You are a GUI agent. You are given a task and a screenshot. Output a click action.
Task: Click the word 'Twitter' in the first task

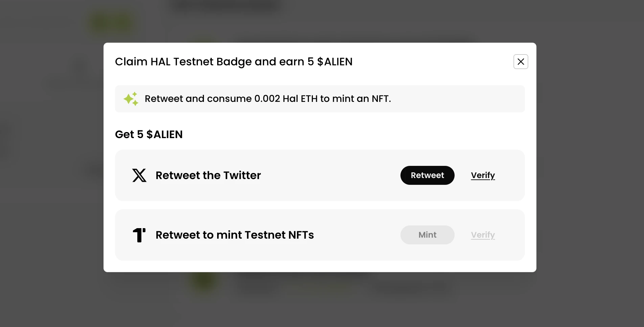pyautogui.click(x=242, y=175)
